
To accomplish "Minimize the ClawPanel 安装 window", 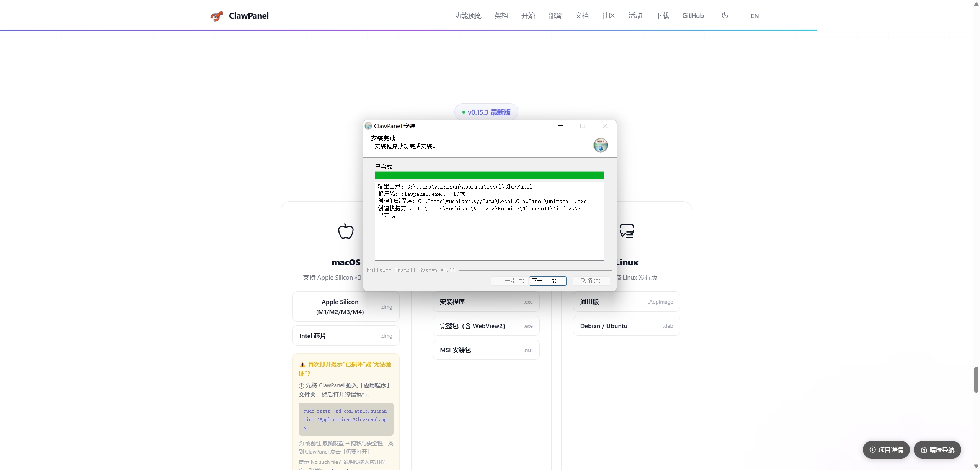I will [x=560, y=126].
